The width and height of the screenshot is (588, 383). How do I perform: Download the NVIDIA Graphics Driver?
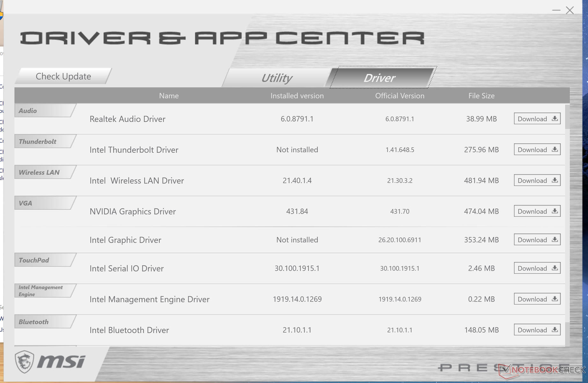(537, 211)
